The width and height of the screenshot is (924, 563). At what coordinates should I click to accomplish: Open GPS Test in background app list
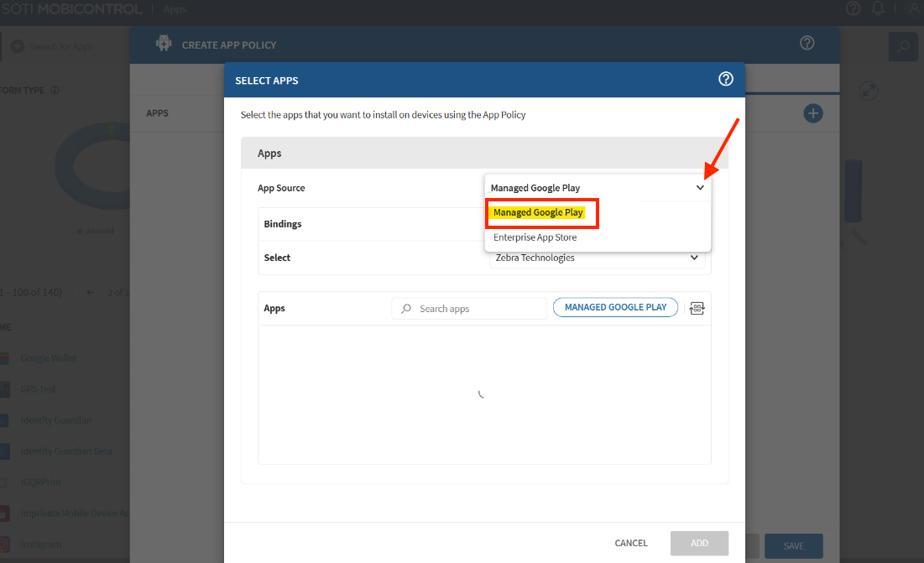pyautogui.click(x=39, y=389)
